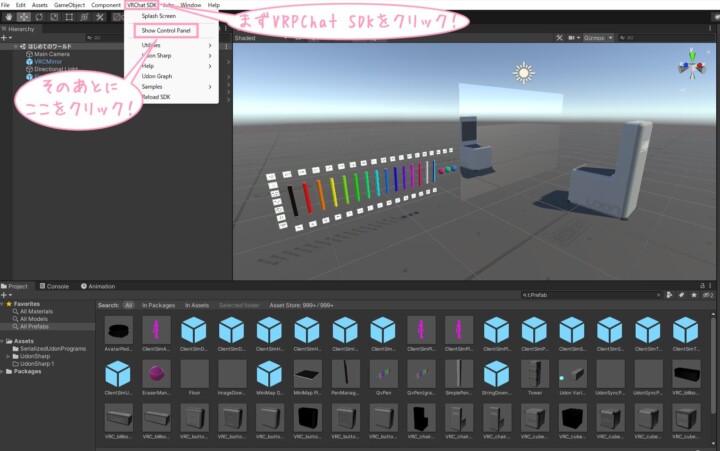Choose Udon Graph in the menu
The image size is (720, 451).
(x=157, y=76)
